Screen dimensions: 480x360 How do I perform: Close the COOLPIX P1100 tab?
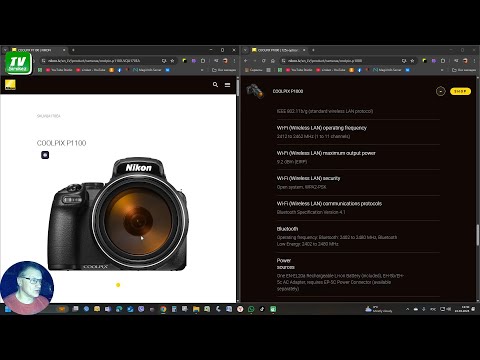[x=64, y=50]
